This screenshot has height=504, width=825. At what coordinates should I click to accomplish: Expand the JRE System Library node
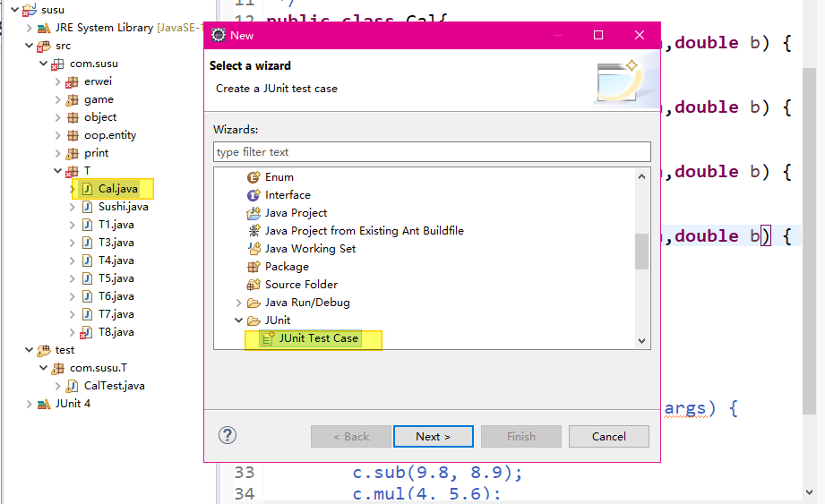pyautogui.click(x=30, y=28)
